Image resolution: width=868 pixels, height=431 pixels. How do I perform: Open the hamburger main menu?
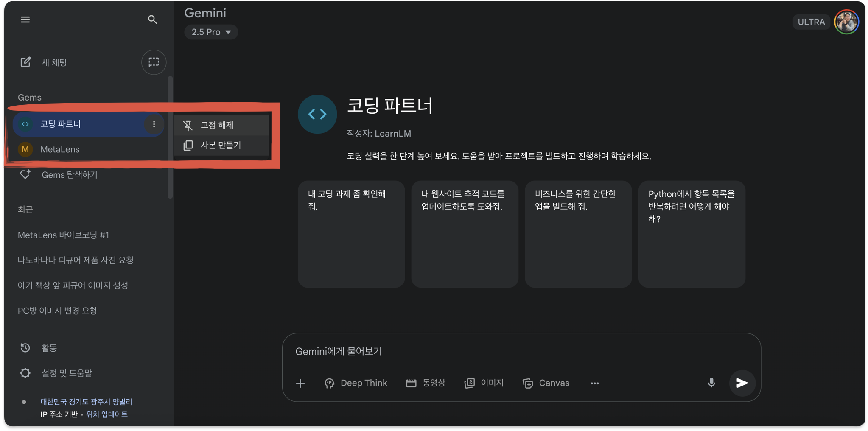click(x=25, y=20)
